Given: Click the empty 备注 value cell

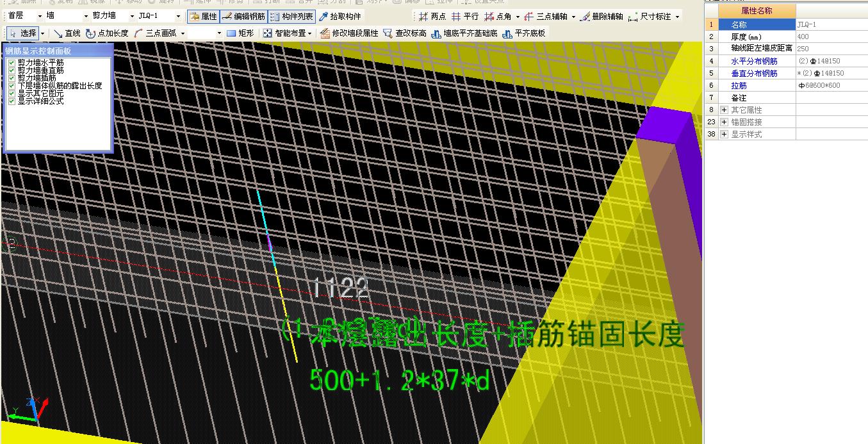Looking at the screenshot, I should (831, 97).
